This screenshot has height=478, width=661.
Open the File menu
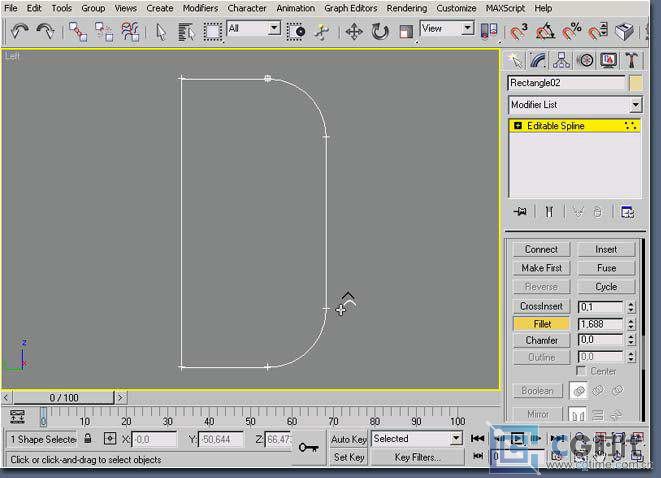click(x=11, y=8)
